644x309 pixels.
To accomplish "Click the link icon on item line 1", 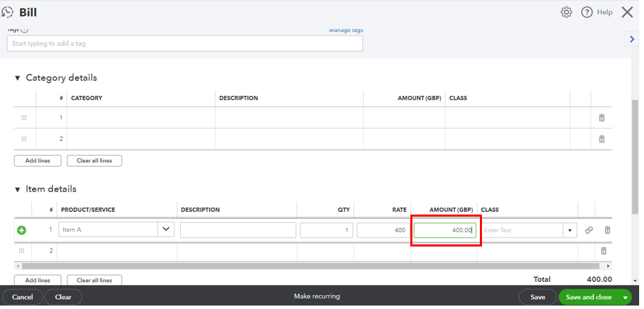I will tap(589, 231).
